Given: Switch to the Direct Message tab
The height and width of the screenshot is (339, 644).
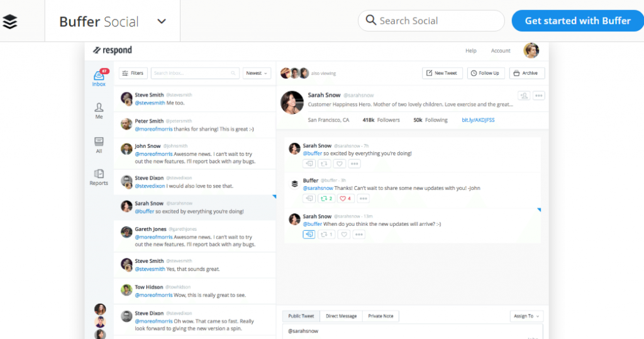Looking at the screenshot, I should pyautogui.click(x=341, y=316).
